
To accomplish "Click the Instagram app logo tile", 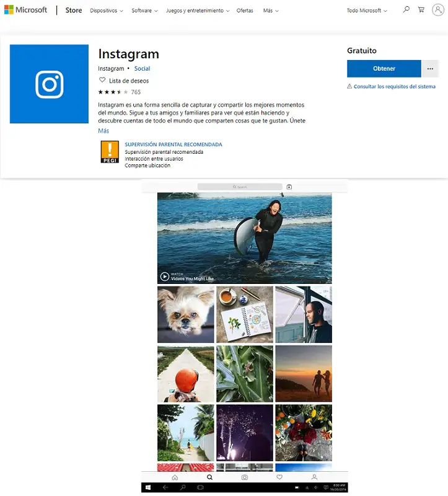I will (50, 84).
